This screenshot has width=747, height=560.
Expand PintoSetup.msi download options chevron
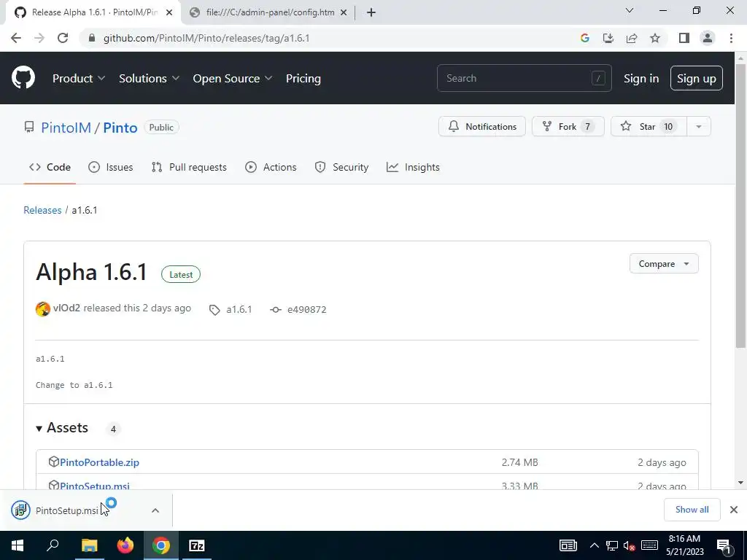[x=155, y=510]
